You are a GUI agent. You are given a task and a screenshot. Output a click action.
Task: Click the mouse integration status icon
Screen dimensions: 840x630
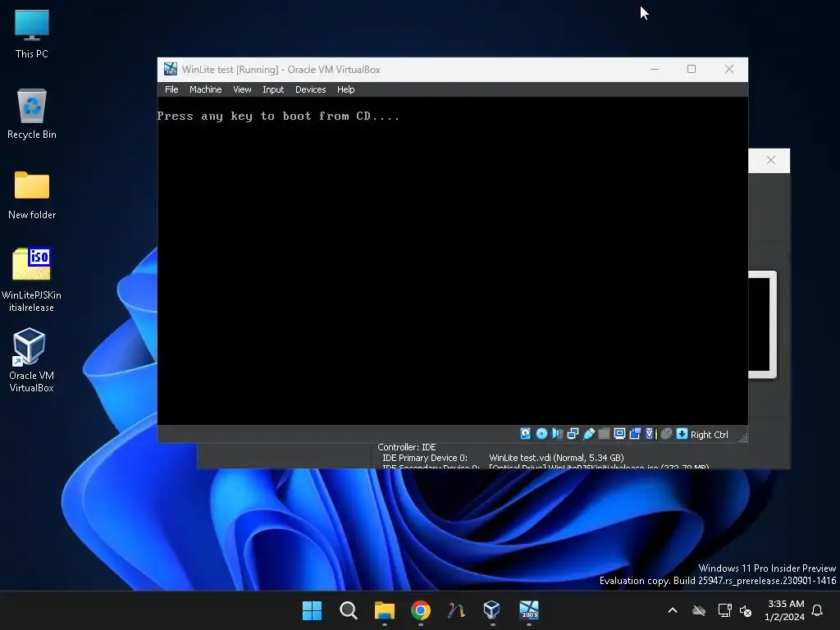666,434
